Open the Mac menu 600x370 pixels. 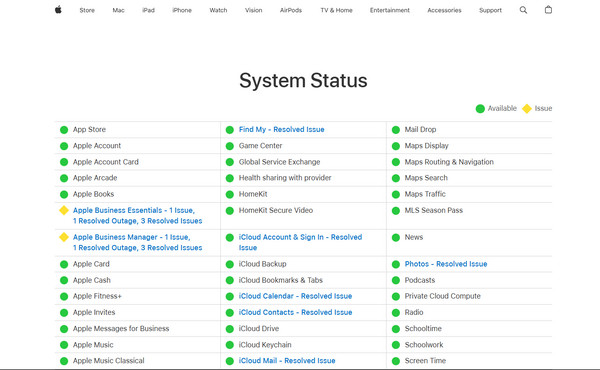[x=118, y=10]
